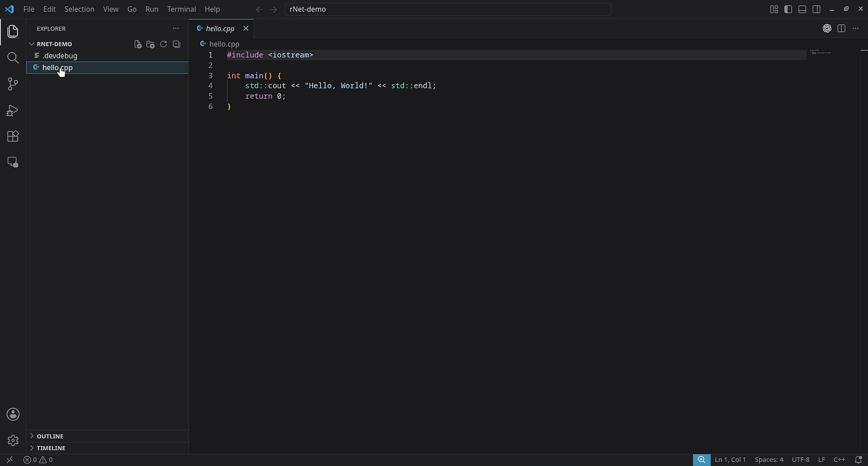
Task: Open the ChatGPT/Codex icon in editor toolbar
Action: point(827,28)
